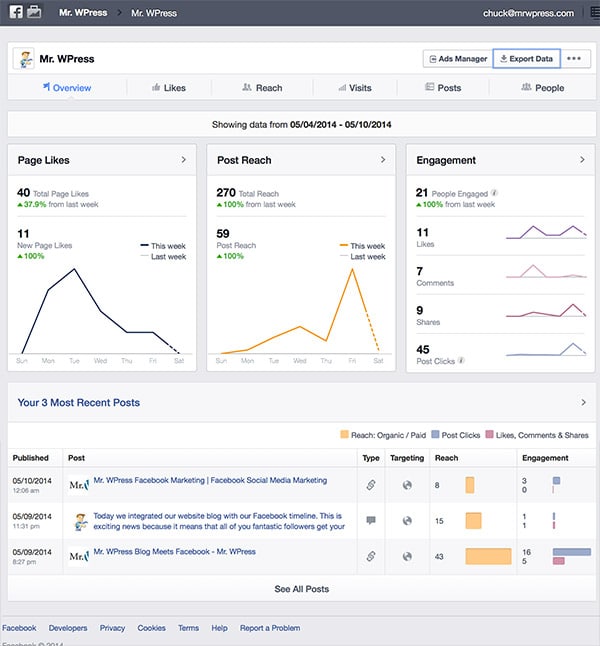
Task: Click first Mr. WPress breadcrumb in header
Action: [x=83, y=13]
